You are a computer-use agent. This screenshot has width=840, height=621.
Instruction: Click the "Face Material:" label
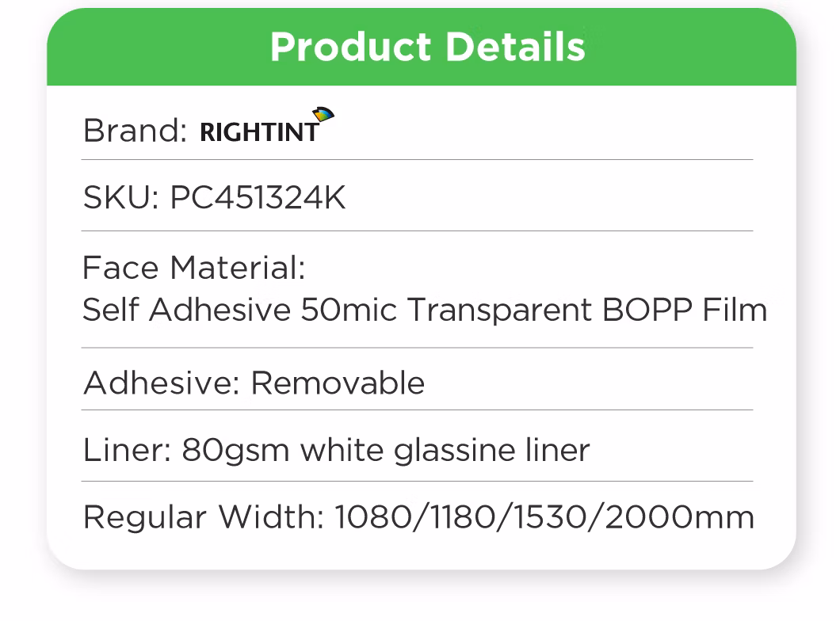click(193, 268)
